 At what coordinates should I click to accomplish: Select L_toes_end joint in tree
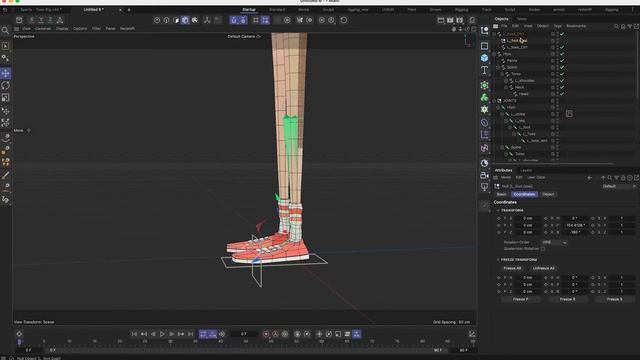pyautogui.click(x=538, y=140)
